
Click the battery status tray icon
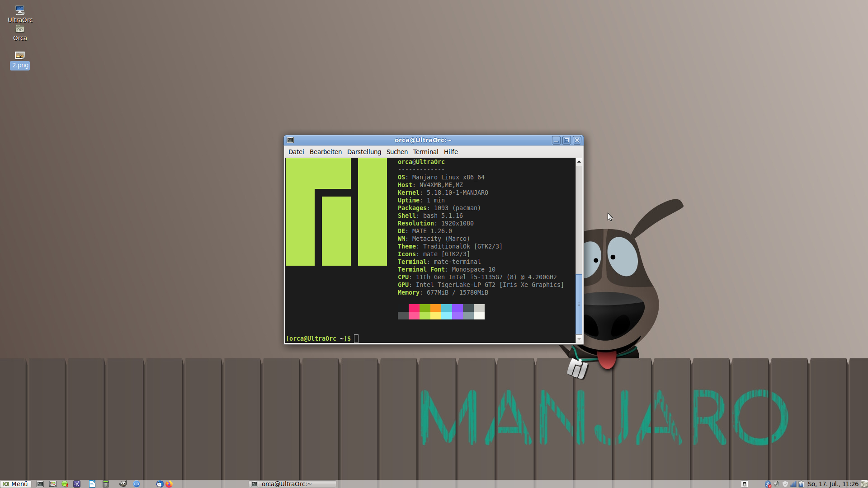point(802,484)
